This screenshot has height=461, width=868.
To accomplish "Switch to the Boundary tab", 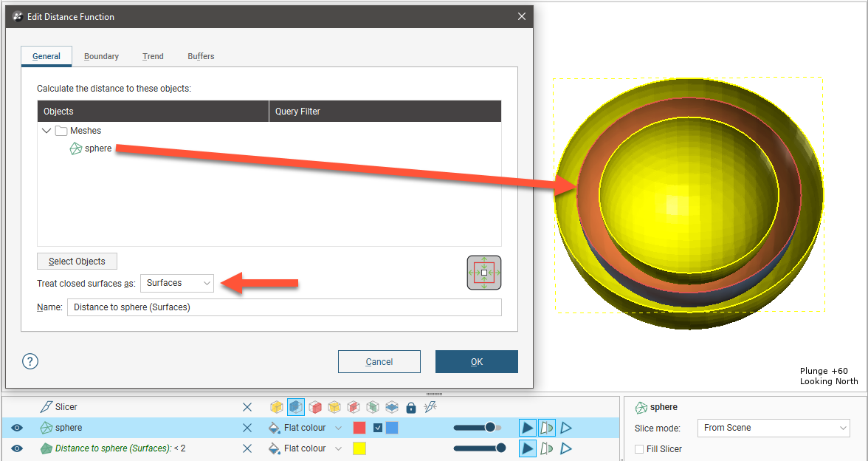I will (101, 56).
